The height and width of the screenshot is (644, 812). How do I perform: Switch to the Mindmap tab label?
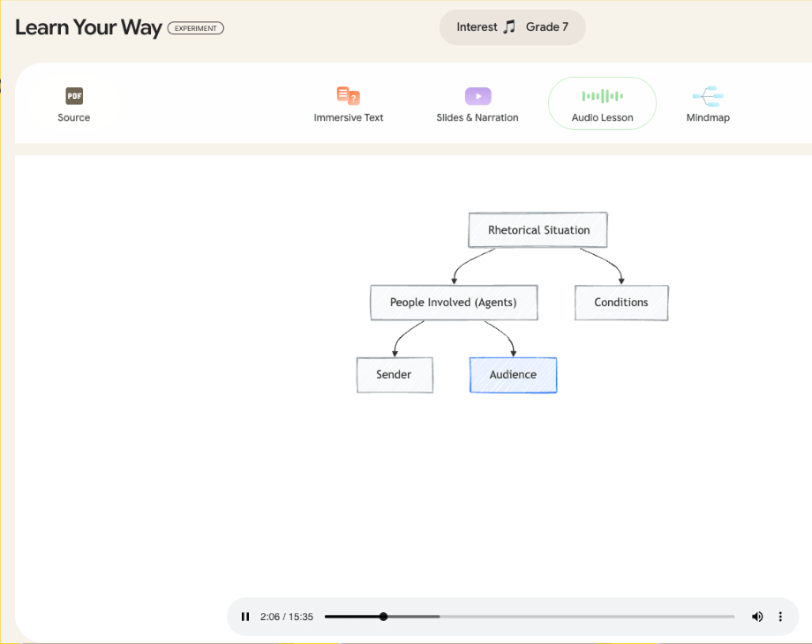pos(708,117)
